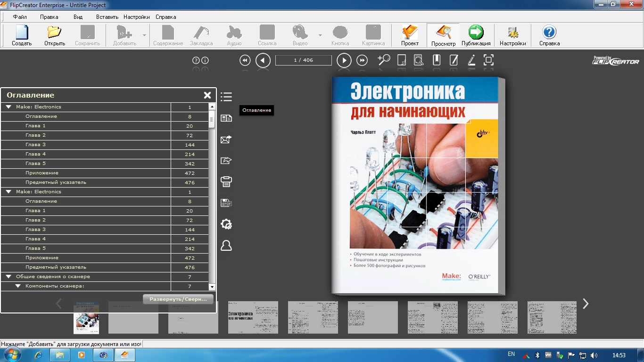Jump to first page with double-left arrow

[245, 60]
